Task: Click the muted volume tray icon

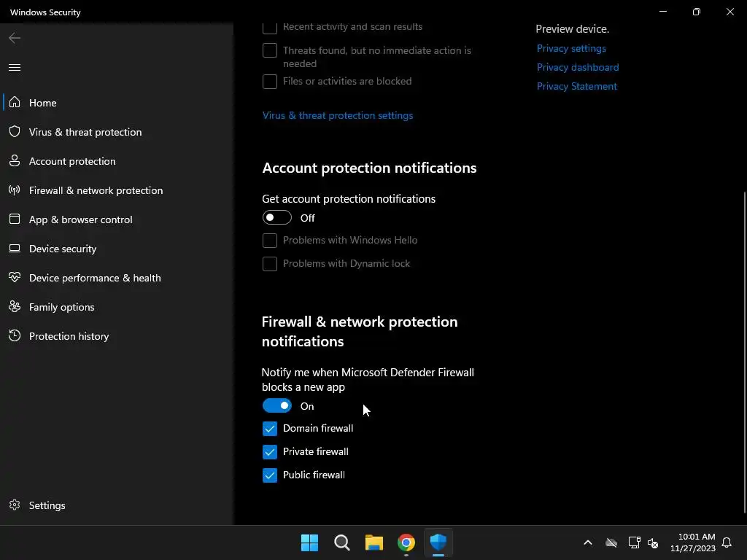Action: coord(653,542)
